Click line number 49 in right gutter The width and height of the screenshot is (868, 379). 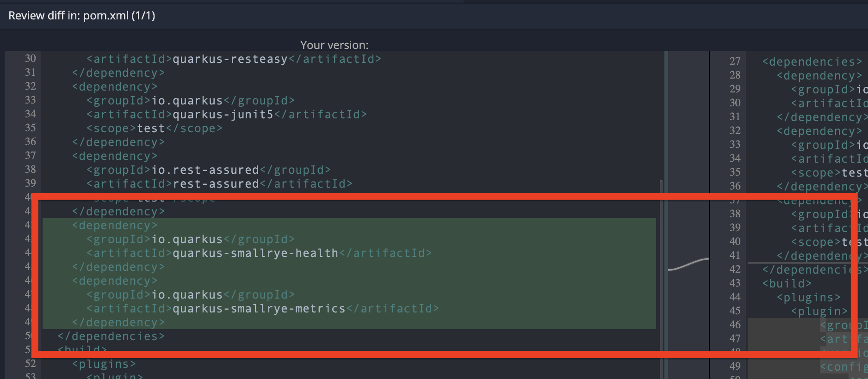point(735,367)
